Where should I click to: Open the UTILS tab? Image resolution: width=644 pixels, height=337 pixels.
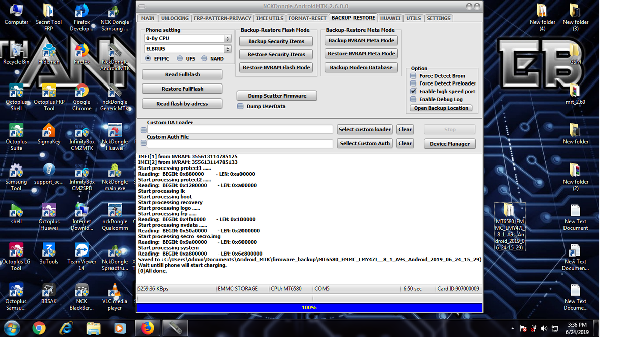click(x=414, y=18)
